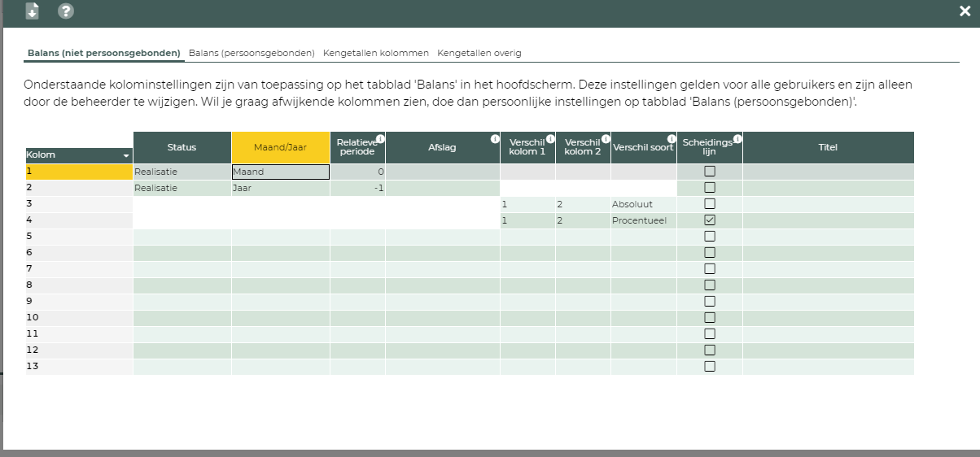Click info icon on Verschil soort header
Image resolution: width=980 pixels, height=457 pixels.
click(672, 139)
